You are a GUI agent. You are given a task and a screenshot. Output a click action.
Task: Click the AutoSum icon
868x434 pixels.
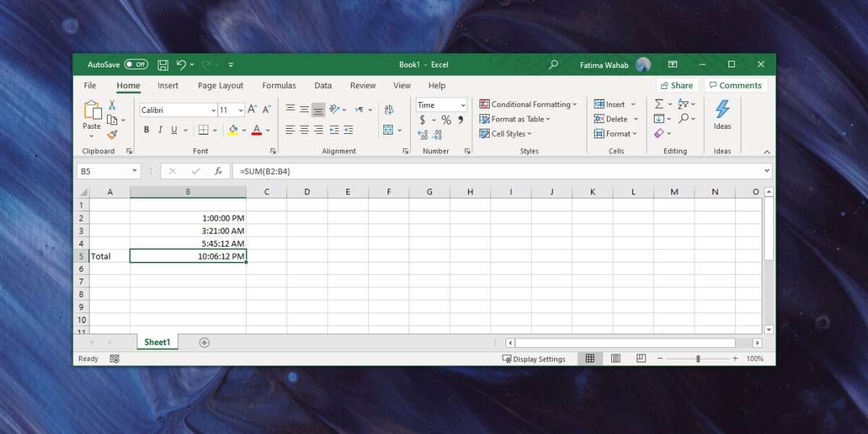click(659, 103)
